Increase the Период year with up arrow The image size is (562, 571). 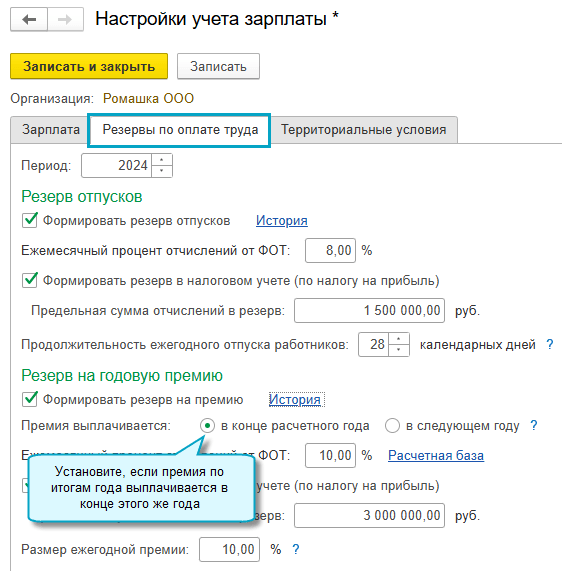[162, 160]
